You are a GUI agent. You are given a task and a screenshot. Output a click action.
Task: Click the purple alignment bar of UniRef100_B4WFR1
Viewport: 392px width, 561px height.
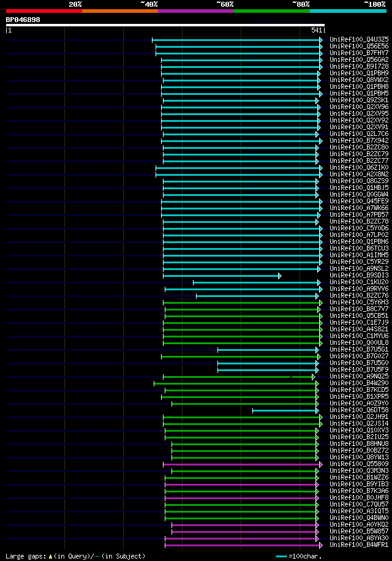click(244, 545)
